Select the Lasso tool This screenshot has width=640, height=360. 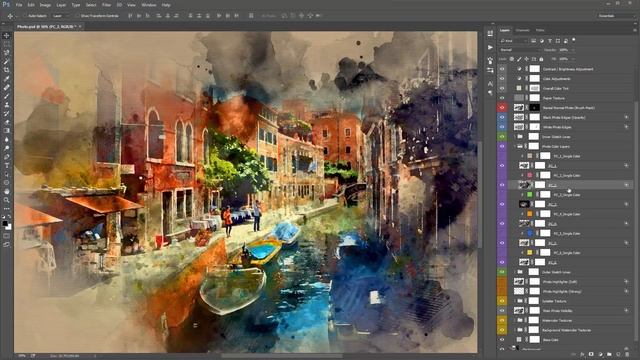pos(7,53)
